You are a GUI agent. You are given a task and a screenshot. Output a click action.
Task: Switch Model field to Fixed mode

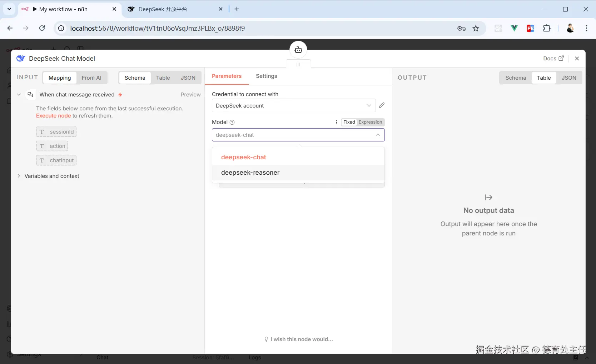point(349,122)
